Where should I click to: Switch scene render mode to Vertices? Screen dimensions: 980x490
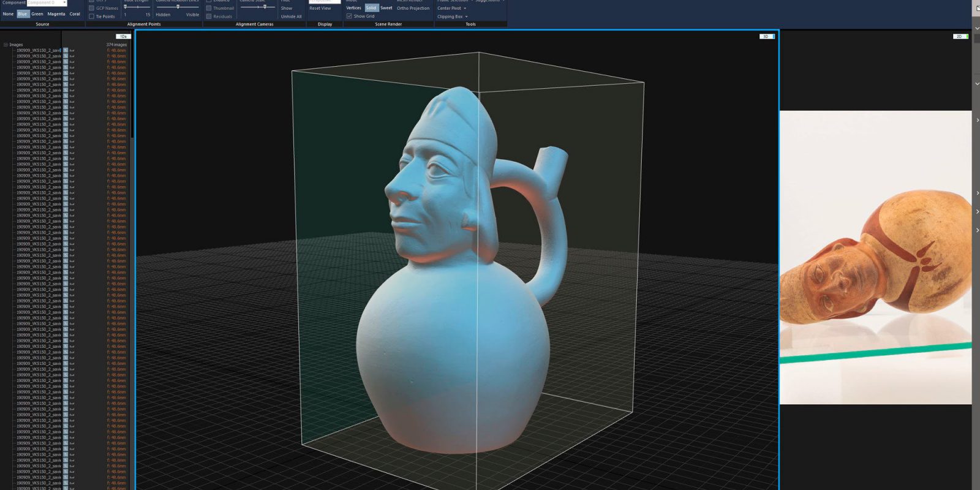coord(353,8)
